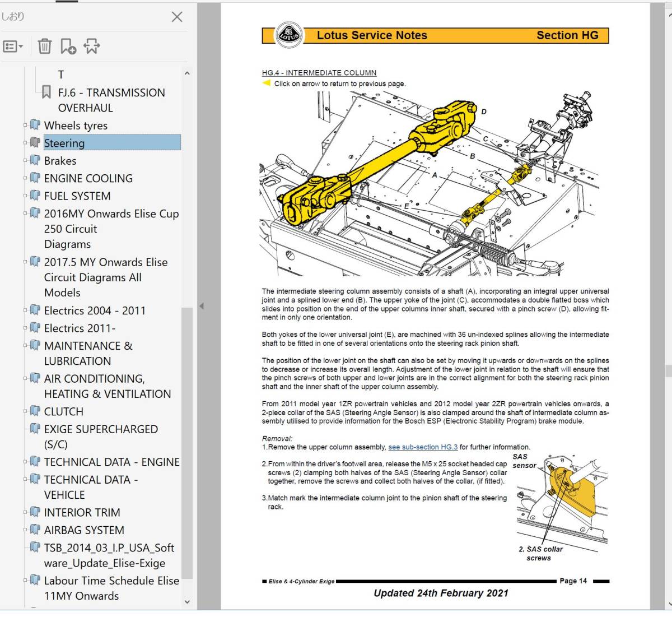Open the FUEL SYSTEM bookmark

coord(77,196)
